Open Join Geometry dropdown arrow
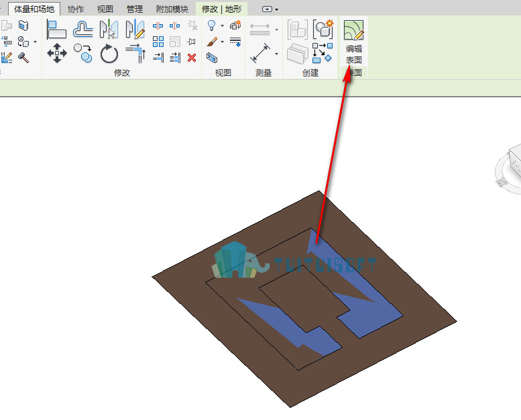The image size is (521, 420). pos(36,42)
